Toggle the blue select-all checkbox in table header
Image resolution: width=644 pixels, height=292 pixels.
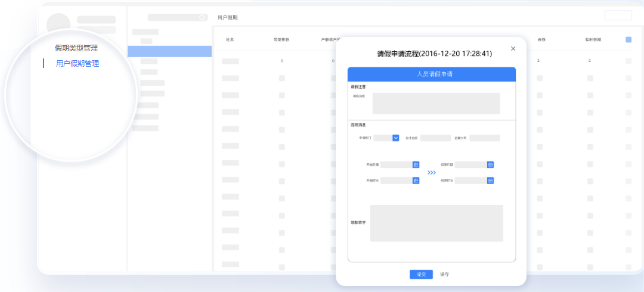[x=628, y=40]
